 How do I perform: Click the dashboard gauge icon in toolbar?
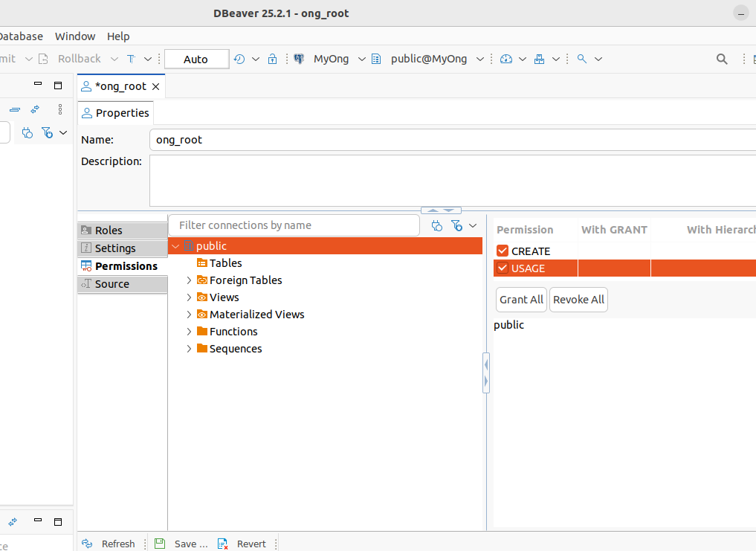pos(506,59)
